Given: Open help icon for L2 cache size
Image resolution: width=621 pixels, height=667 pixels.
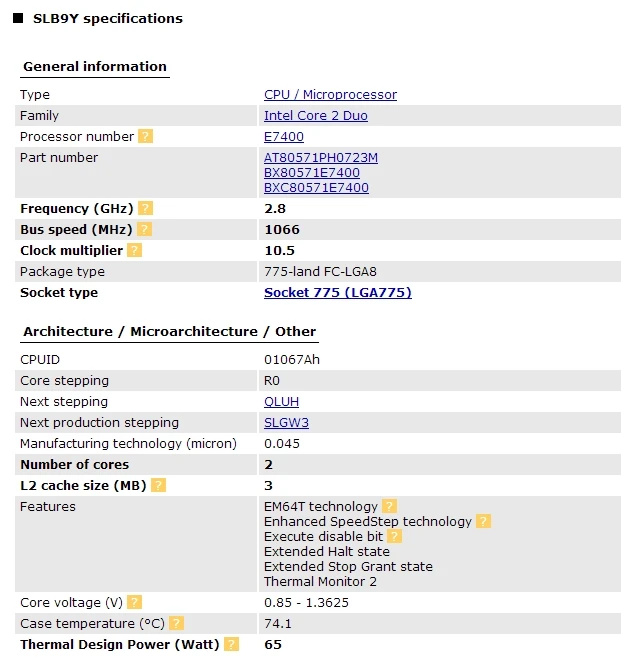Looking at the screenshot, I should click(x=158, y=485).
